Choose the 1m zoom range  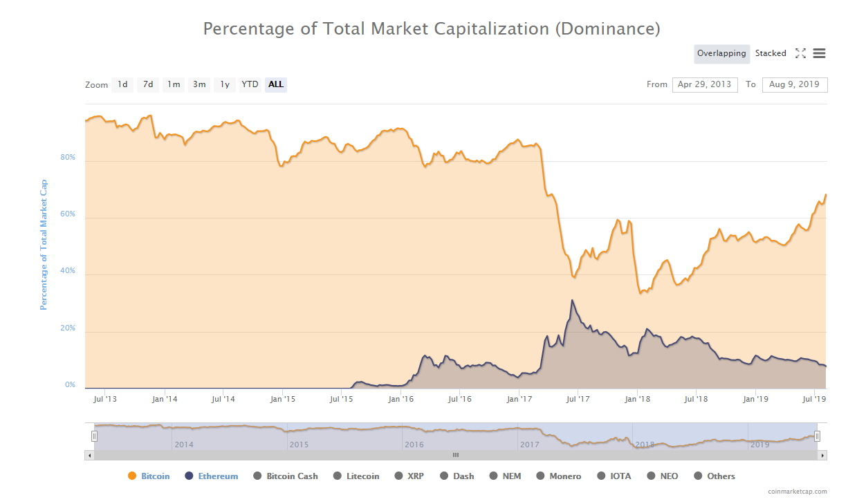tap(174, 84)
